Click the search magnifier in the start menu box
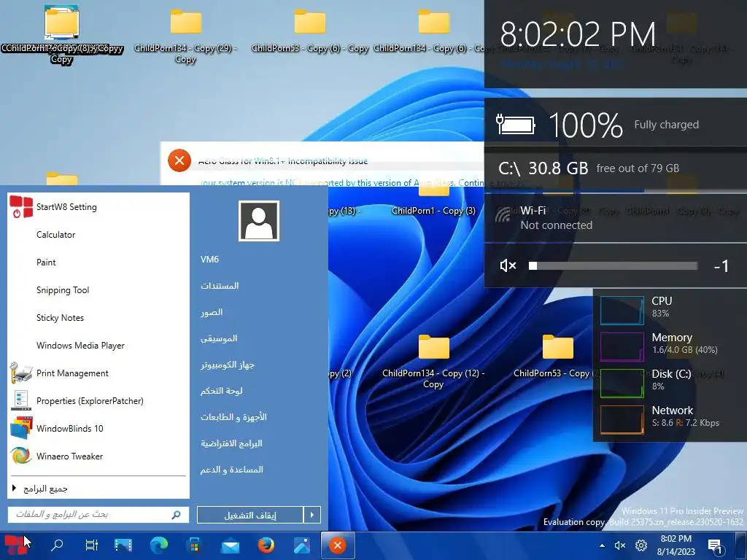 [x=177, y=515]
